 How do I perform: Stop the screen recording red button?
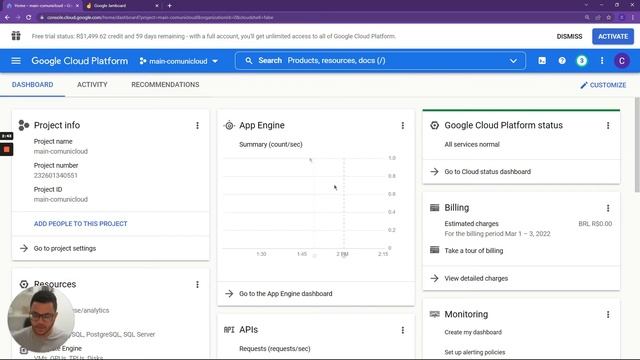click(7, 149)
